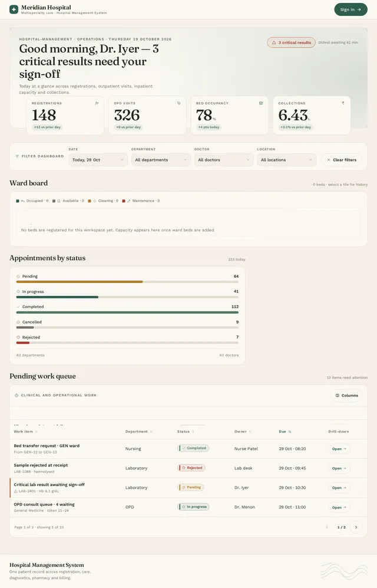This screenshot has height=588, width=377.
Task: Expand the All doctors dropdown
Action: pos(223,160)
